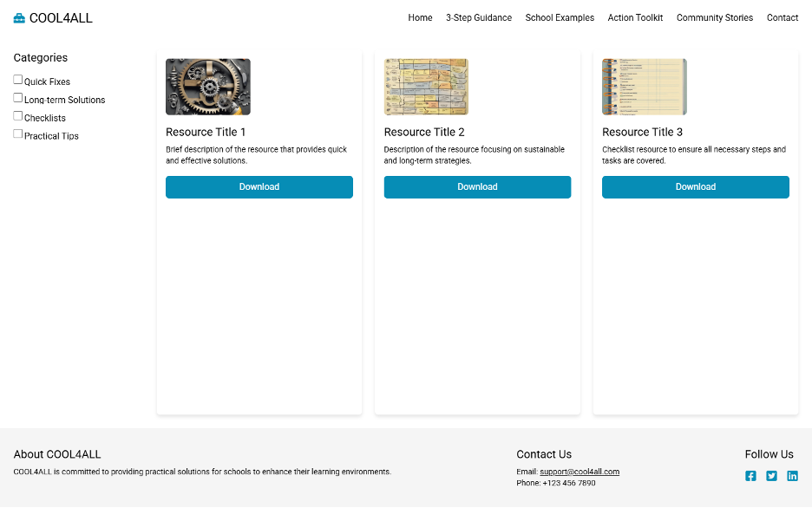The image size is (812, 508).
Task: Open the Contact nav link
Action: (x=782, y=18)
